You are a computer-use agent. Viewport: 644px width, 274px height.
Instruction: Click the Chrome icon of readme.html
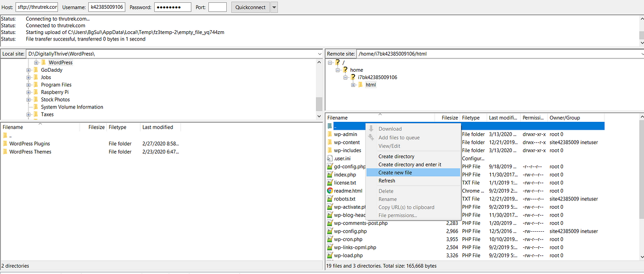tap(330, 191)
